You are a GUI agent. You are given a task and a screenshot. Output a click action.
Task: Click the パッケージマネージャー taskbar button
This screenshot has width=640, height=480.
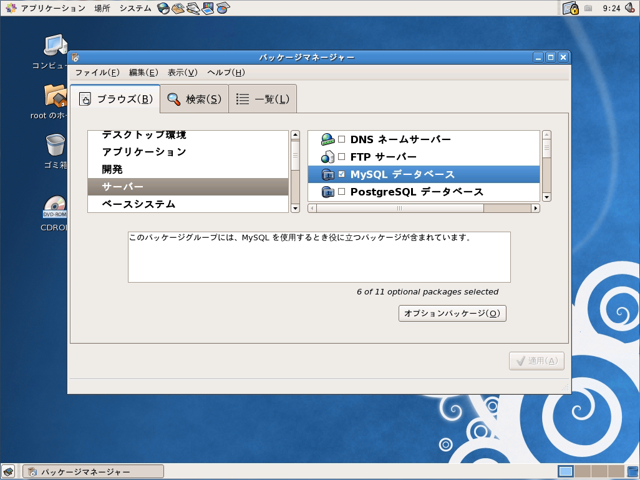(x=93, y=472)
